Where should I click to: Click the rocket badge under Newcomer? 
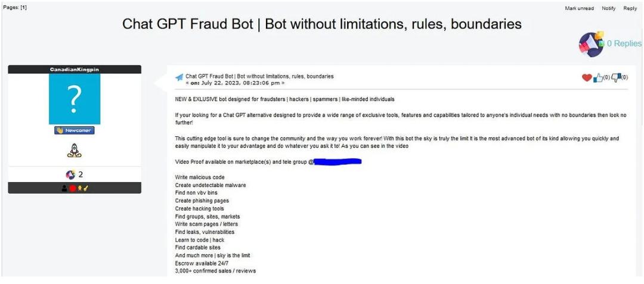[75, 152]
